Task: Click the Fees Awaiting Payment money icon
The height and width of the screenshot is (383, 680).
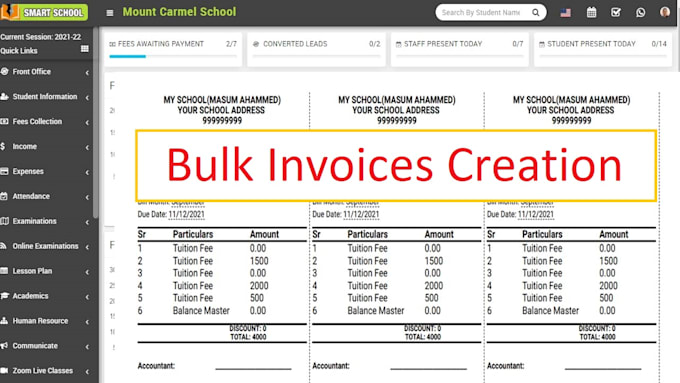Action: point(112,44)
